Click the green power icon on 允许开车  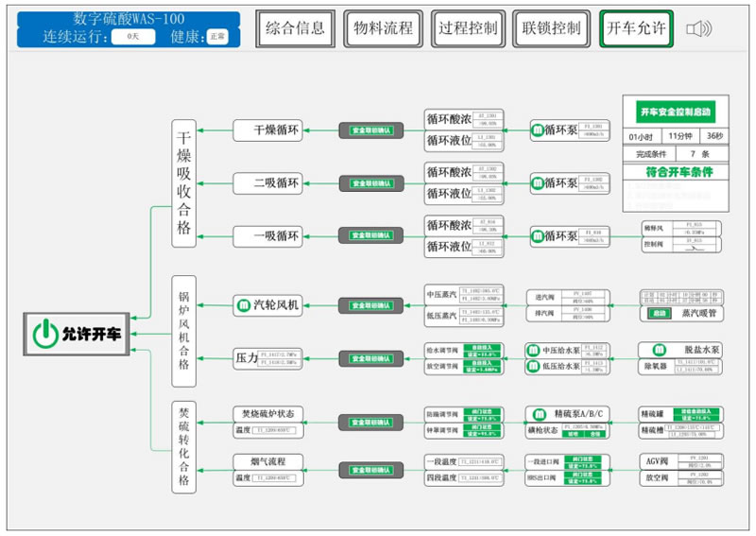[x=44, y=333]
